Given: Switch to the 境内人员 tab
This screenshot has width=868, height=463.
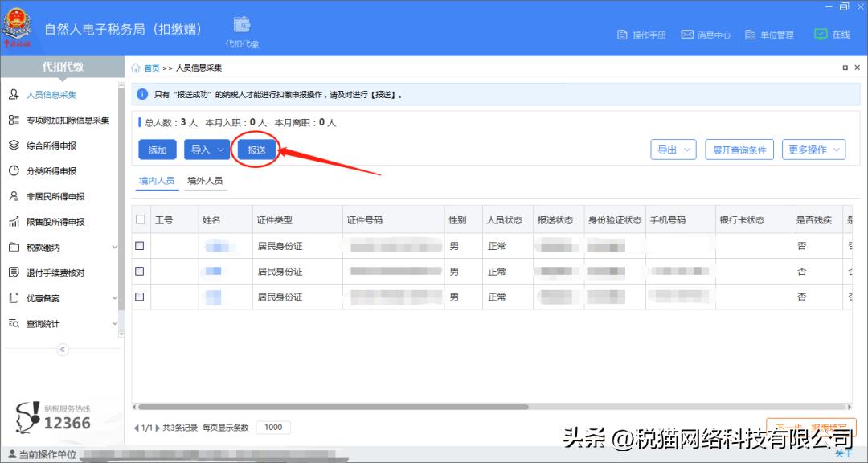Looking at the screenshot, I should point(156,180).
